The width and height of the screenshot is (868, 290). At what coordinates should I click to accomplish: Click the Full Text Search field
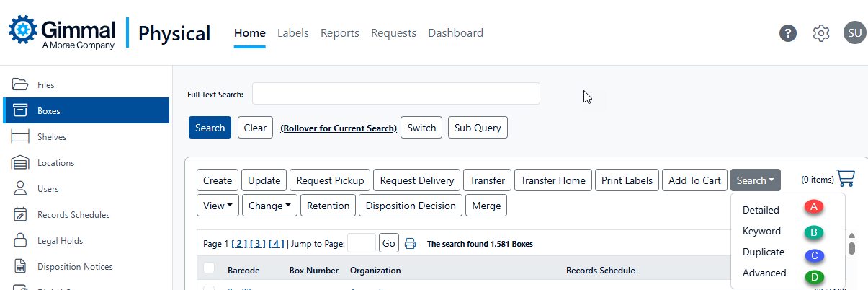coord(395,94)
